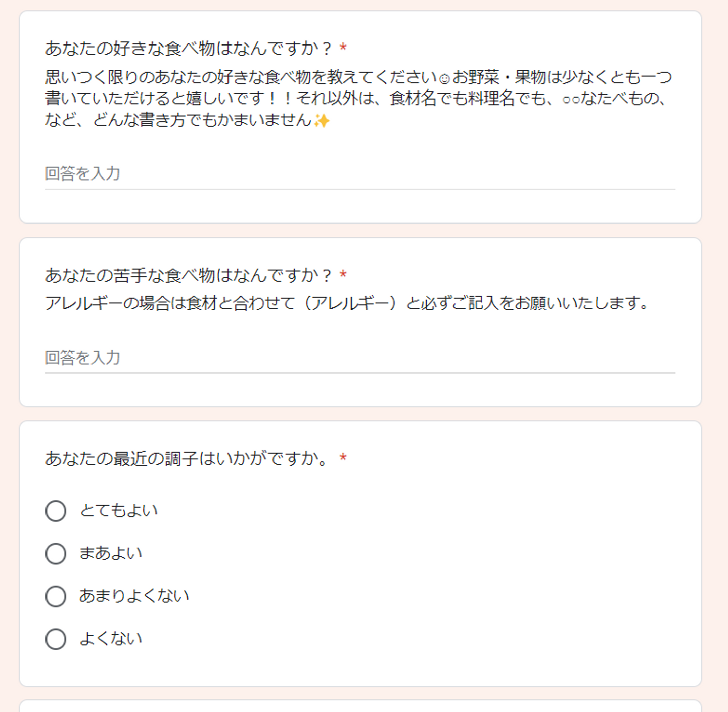The width and height of the screenshot is (728, 712).
Task: Click the question title あなたの好きな食べ物はなんですか？
Action: click(188, 49)
